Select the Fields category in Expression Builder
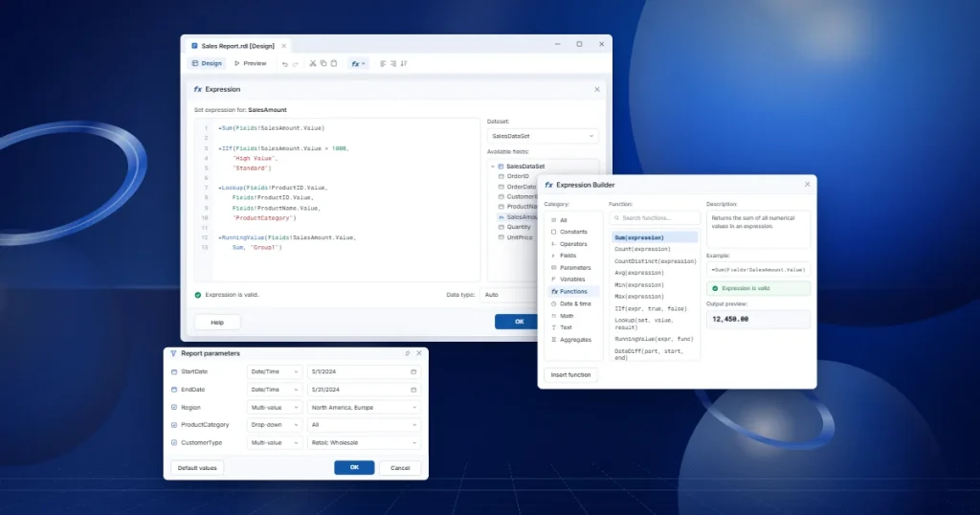Image resolution: width=980 pixels, height=515 pixels. click(563, 256)
